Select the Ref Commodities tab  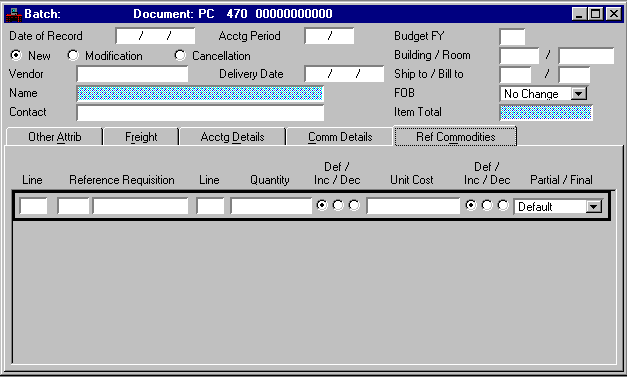tap(455, 137)
